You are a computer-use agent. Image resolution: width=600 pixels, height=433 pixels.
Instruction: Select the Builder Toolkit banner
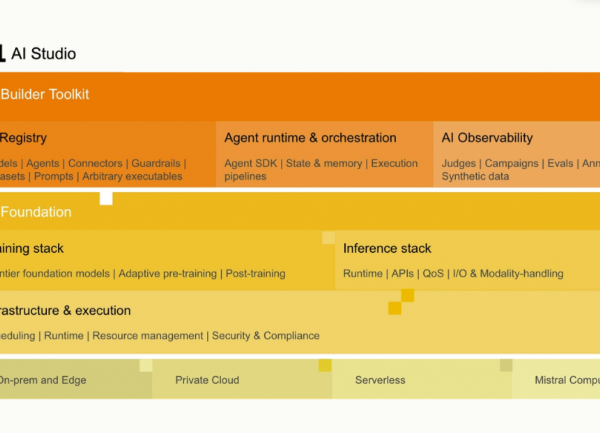pyautogui.click(x=300, y=96)
